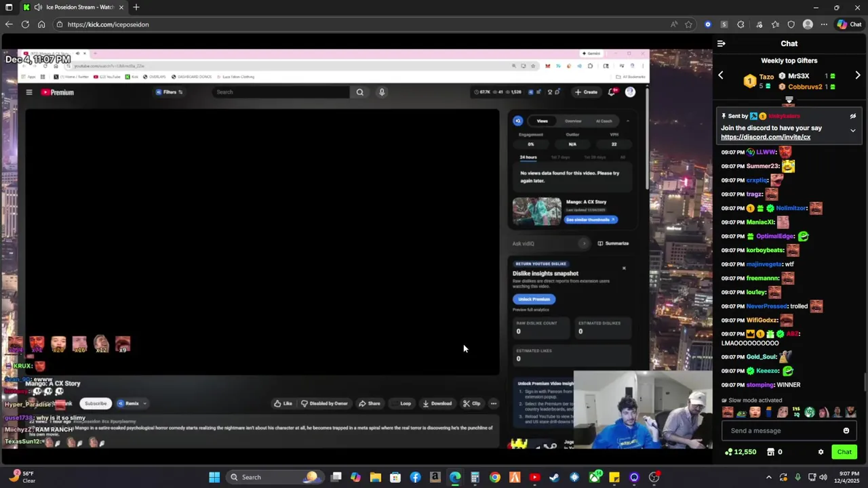Focus the YouTube search box
This screenshot has height=488, width=868.
tap(280, 92)
